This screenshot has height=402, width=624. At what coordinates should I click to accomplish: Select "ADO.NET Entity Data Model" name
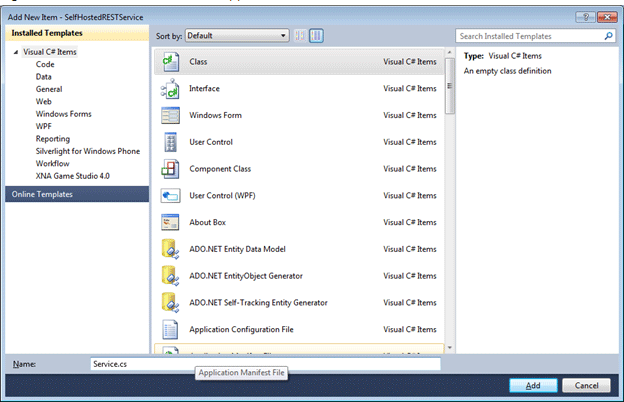tap(237, 249)
